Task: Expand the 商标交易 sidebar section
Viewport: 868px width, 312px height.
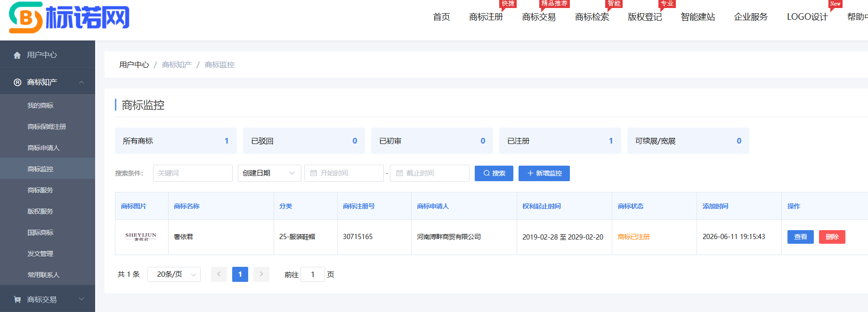Action: 81,299
